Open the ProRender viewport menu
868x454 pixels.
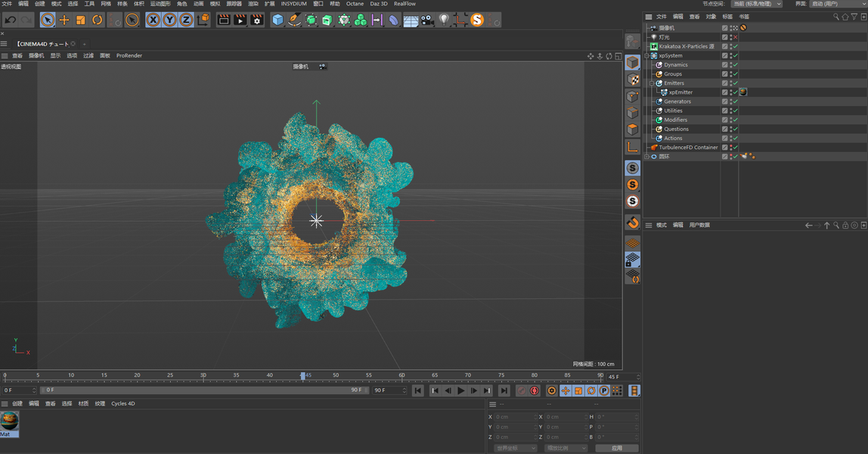tap(129, 56)
